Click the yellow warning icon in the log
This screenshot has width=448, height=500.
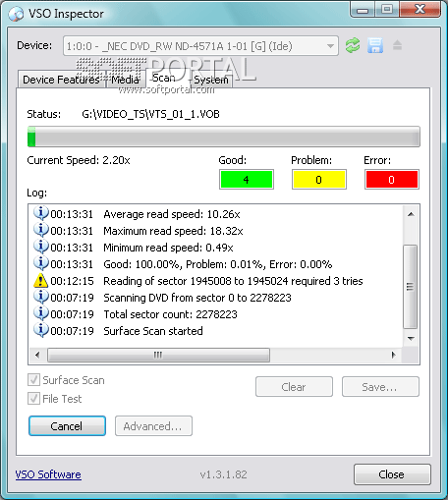[40, 281]
